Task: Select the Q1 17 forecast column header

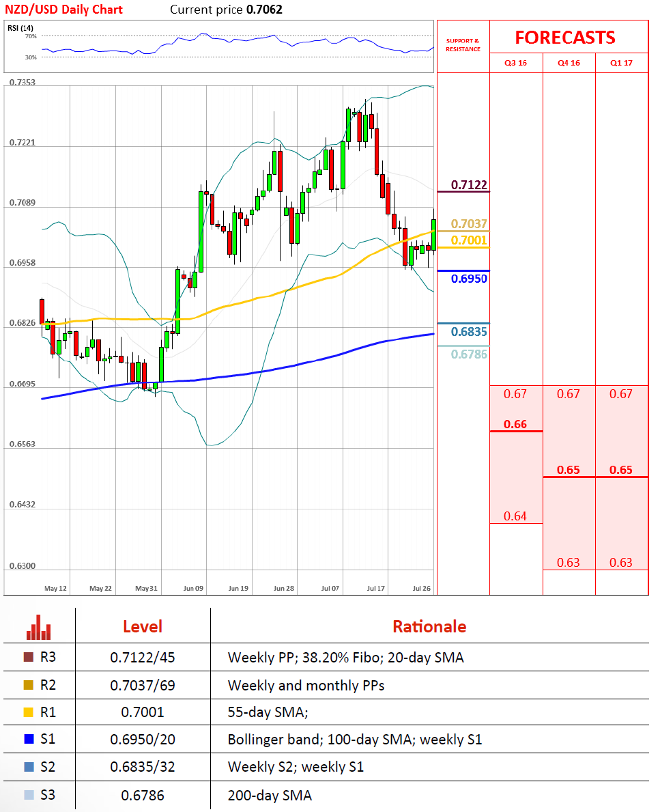Action: (621, 64)
